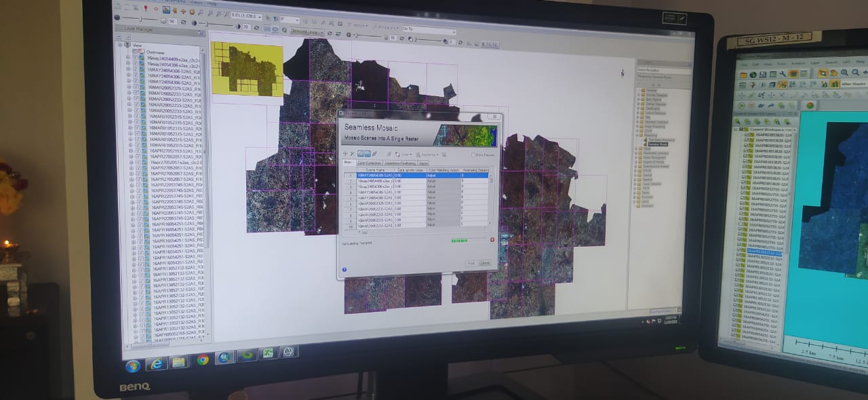The width and height of the screenshot is (868, 400).
Task: Switch to the Main tab in Seamless Mosaic
Action: [349, 163]
